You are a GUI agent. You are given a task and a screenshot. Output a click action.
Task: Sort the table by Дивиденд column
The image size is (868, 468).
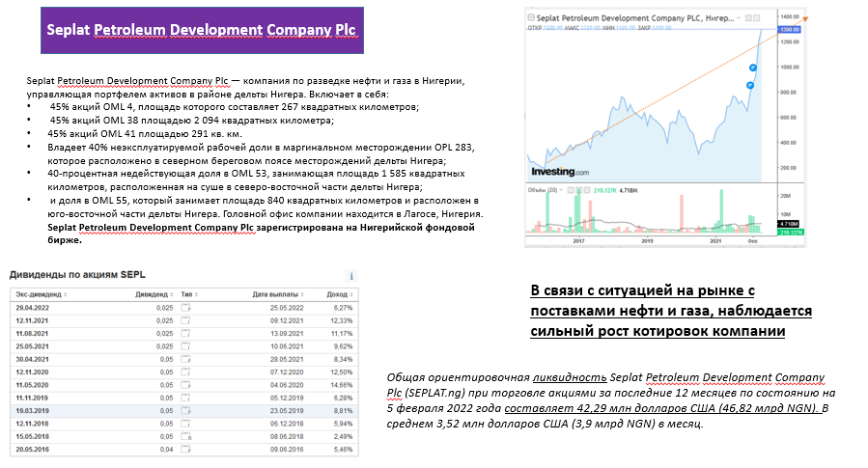[x=154, y=294]
